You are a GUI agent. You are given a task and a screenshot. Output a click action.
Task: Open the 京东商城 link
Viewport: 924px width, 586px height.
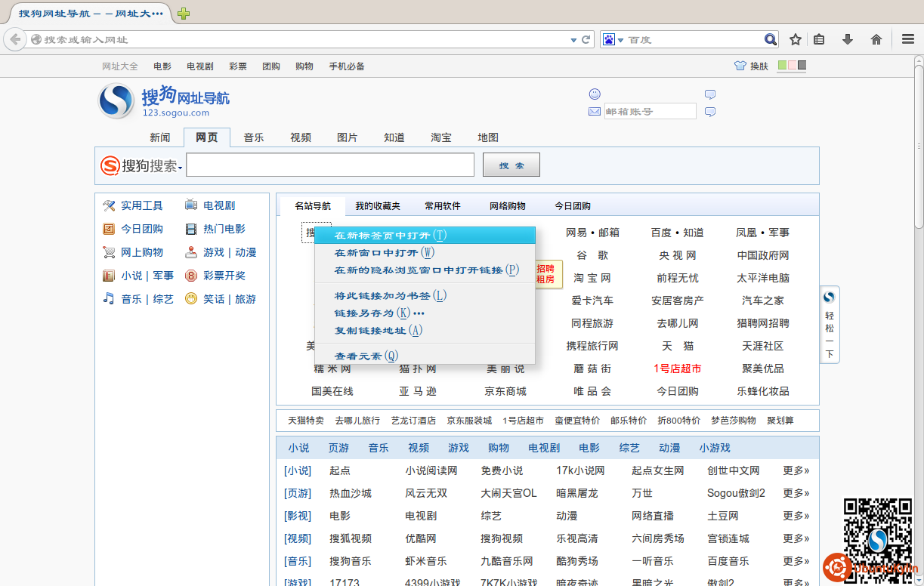[505, 391]
